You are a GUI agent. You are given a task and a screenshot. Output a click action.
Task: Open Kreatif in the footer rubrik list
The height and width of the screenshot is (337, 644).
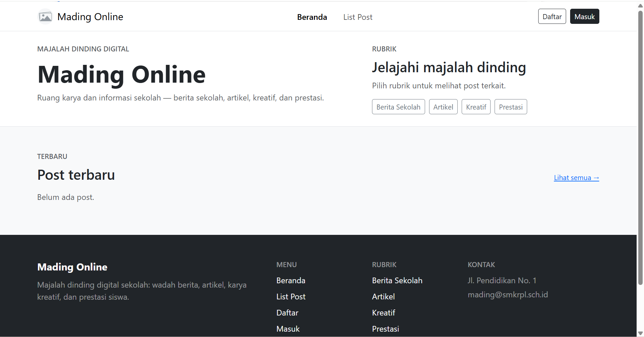click(383, 313)
